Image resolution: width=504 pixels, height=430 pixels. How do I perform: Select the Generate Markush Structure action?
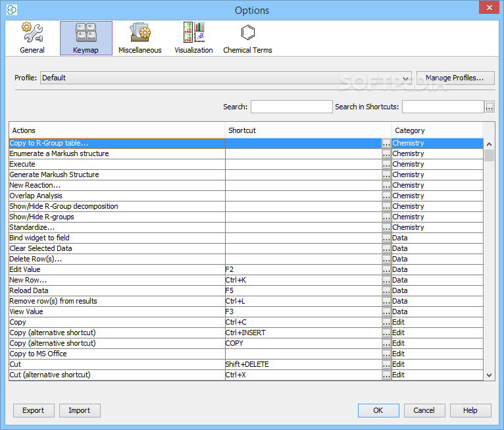(x=117, y=175)
